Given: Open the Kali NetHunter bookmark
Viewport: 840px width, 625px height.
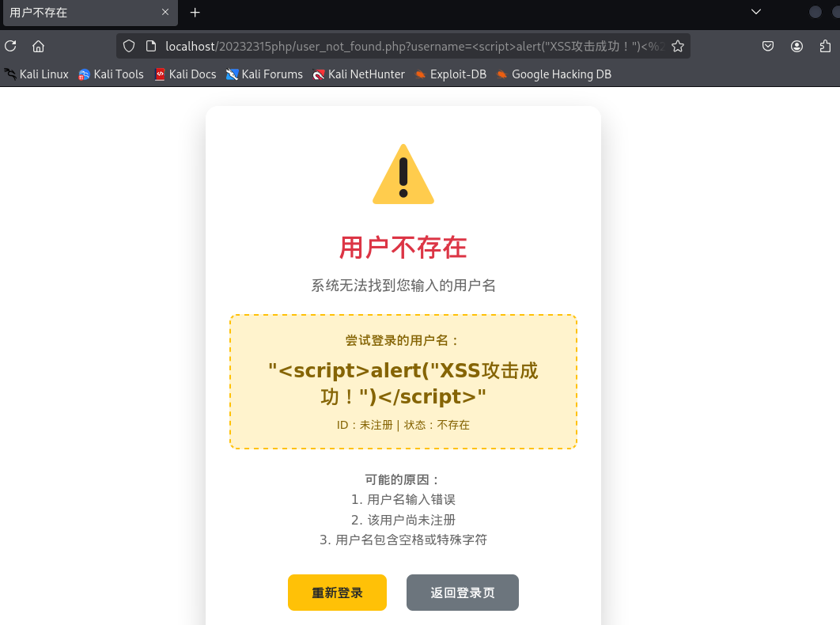Looking at the screenshot, I should (x=358, y=74).
